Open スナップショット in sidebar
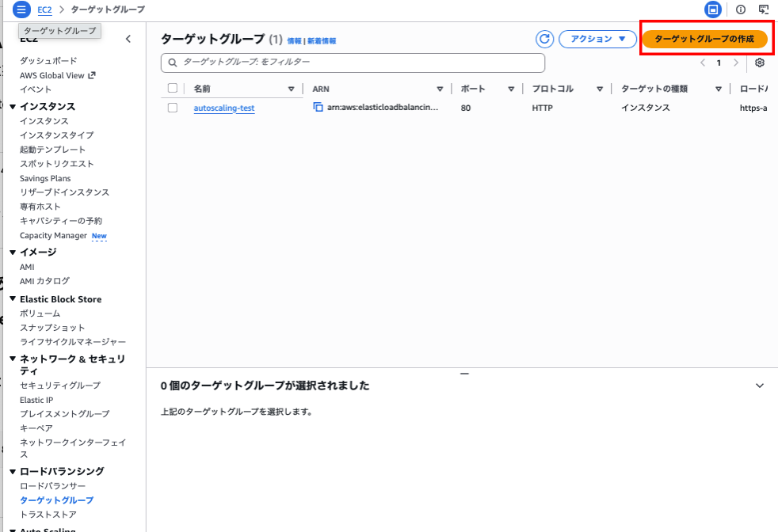 [52, 327]
